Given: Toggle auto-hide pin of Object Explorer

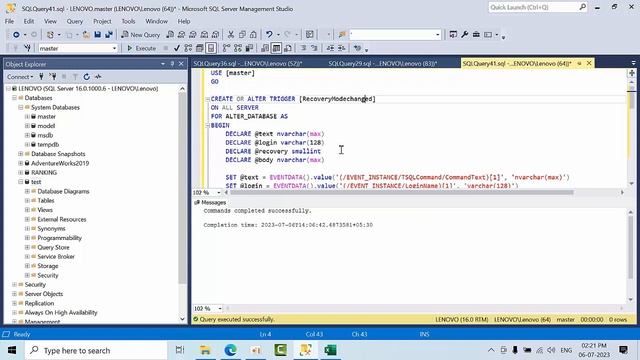Looking at the screenshot, I should coord(172,64).
